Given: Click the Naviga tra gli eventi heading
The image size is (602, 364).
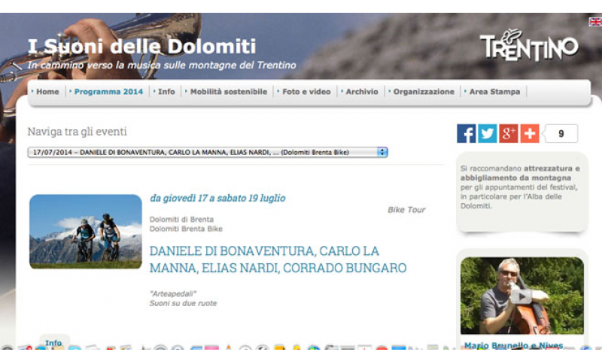Looking at the screenshot, I should (77, 132).
